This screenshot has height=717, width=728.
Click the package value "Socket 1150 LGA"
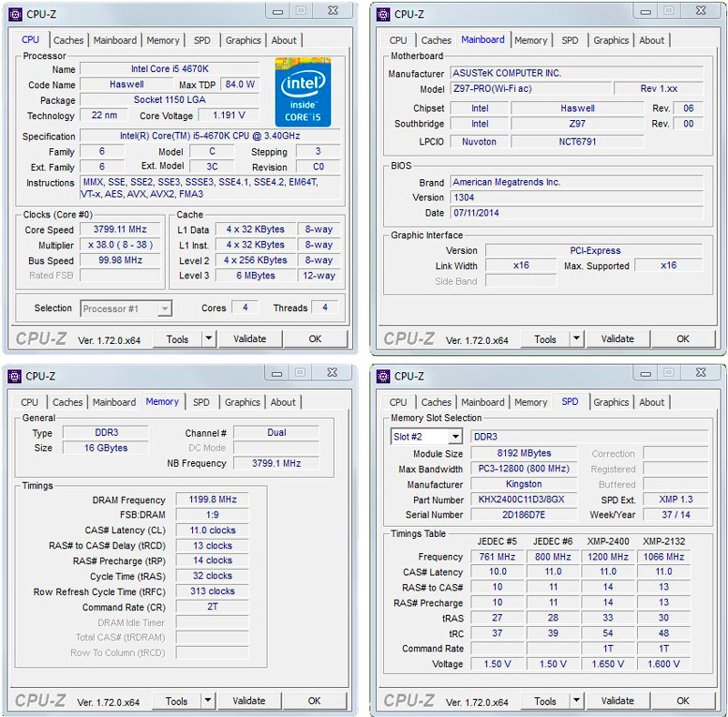point(169,100)
